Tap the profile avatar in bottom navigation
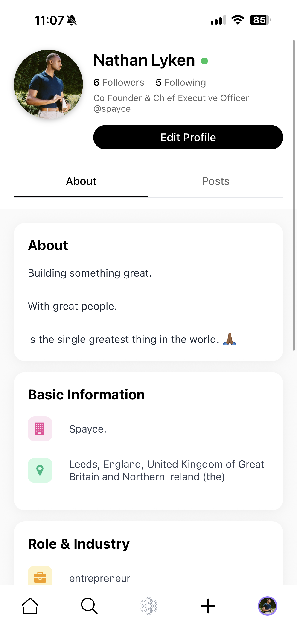The width and height of the screenshot is (297, 644). [x=267, y=606]
